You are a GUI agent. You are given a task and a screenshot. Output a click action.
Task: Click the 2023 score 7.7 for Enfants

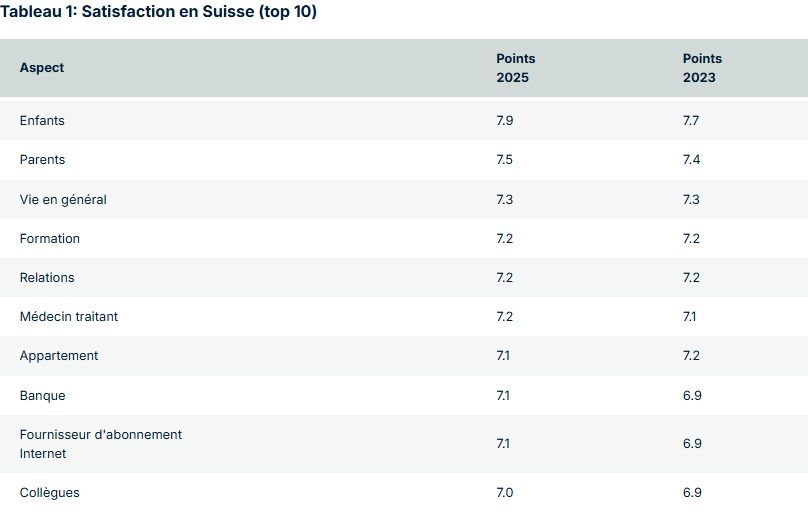(691, 121)
